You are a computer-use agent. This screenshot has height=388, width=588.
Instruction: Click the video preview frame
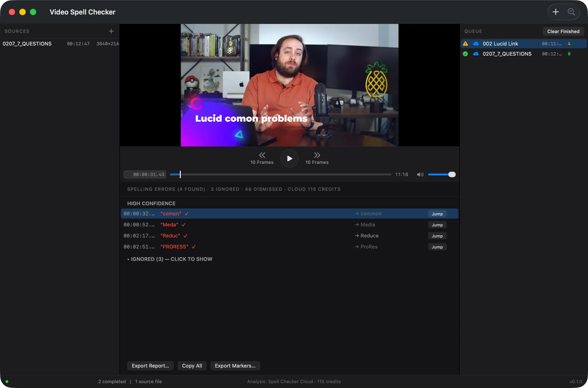tap(290, 85)
